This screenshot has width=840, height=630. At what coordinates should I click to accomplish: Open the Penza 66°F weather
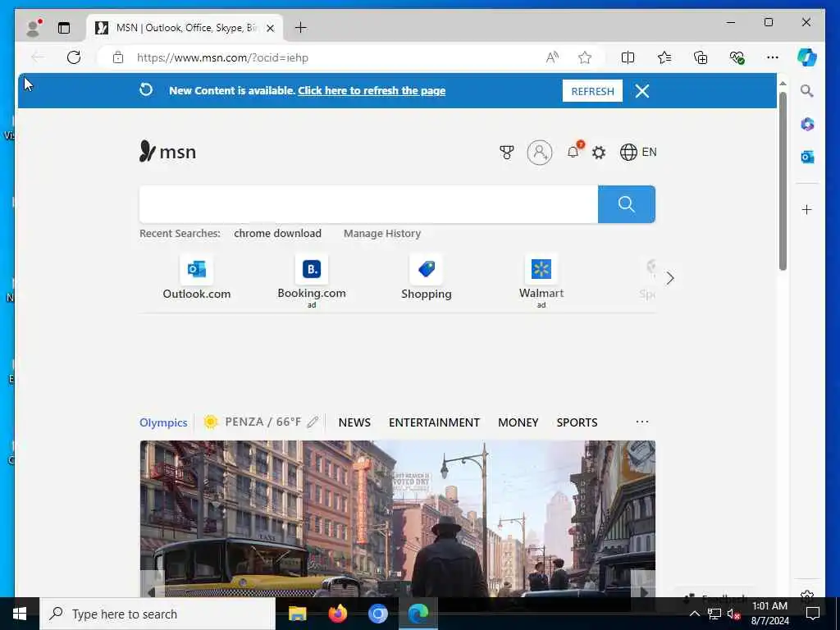252,422
